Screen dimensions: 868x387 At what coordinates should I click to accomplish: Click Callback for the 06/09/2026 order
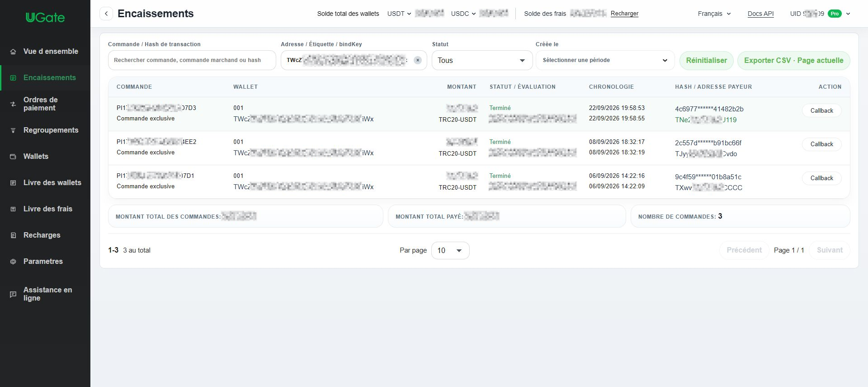point(821,178)
